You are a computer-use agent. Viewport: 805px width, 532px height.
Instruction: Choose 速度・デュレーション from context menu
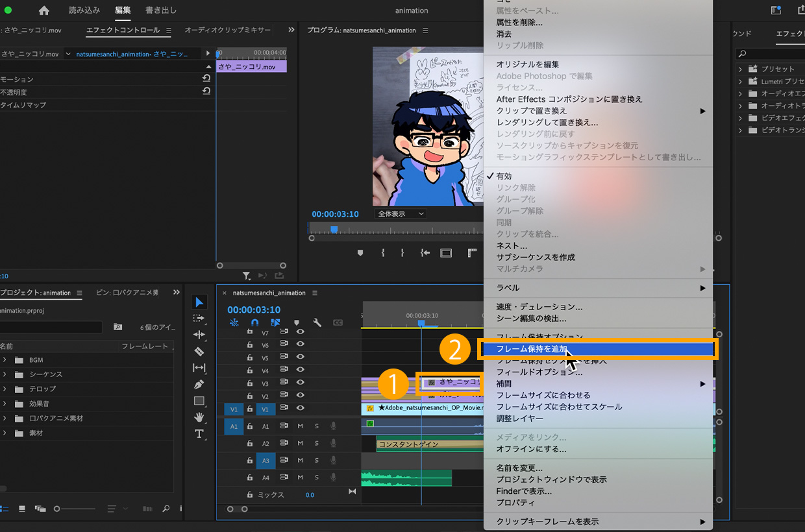click(x=598, y=307)
